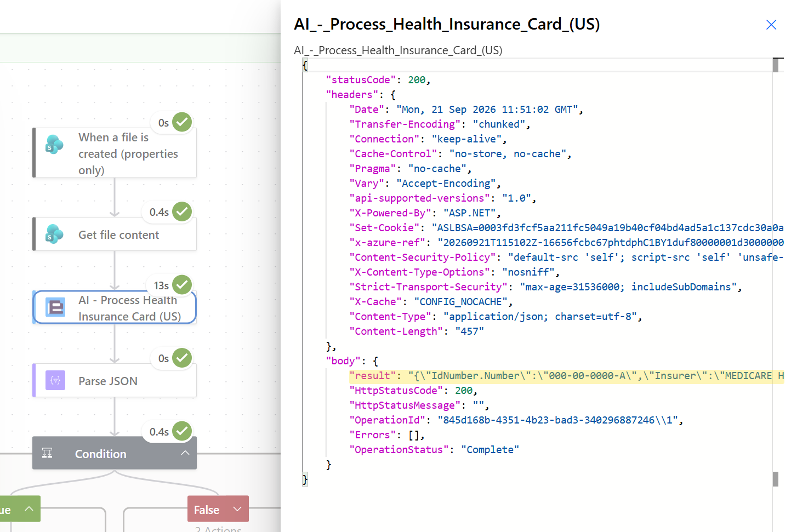Click success checkmark on 'Get file content' step
797x532 pixels.
182,211
